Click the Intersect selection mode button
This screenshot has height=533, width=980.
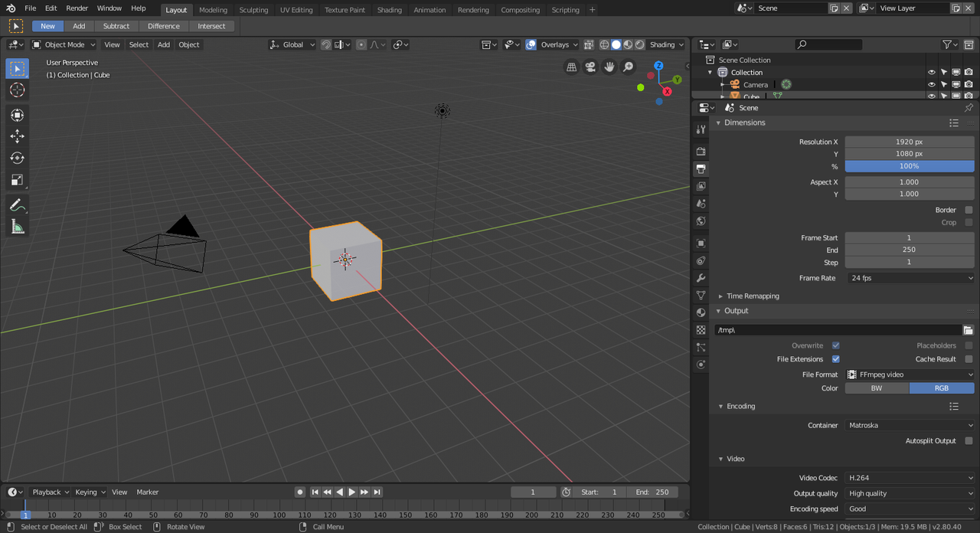pos(211,26)
